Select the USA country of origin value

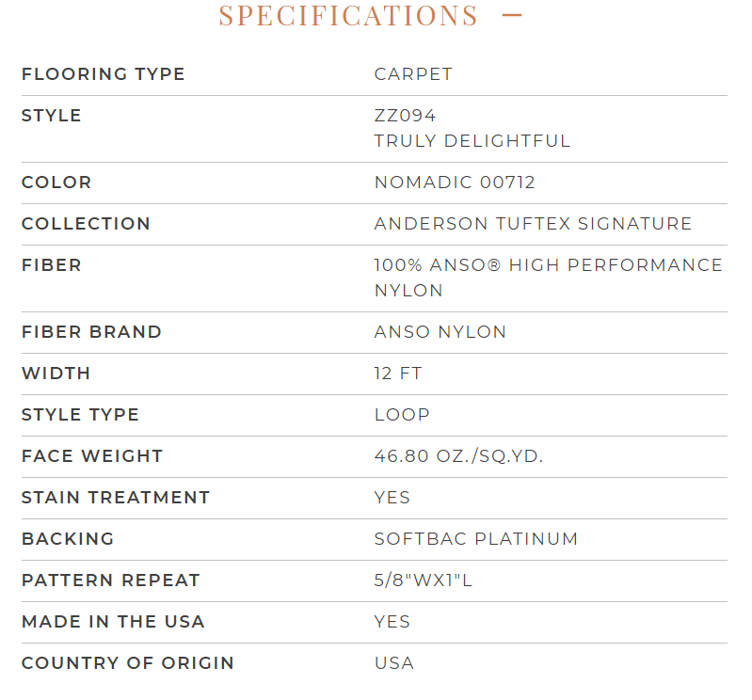pos(394,663)
